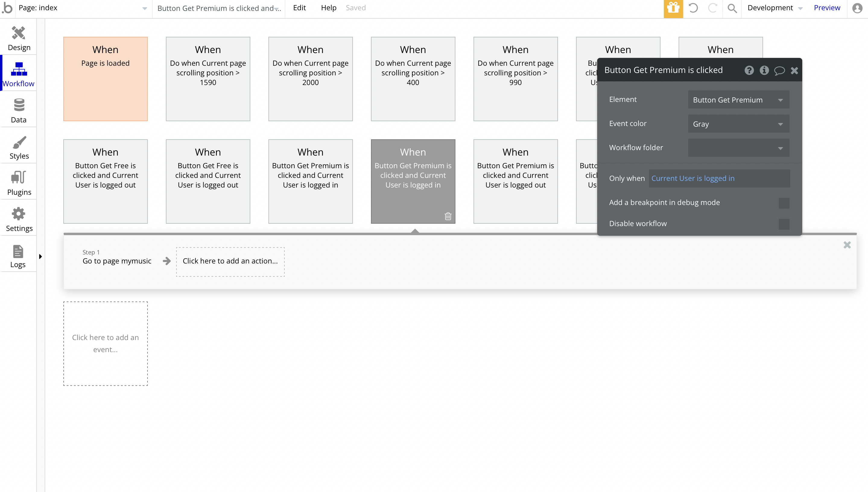Click the Preview link
Image resolution: width=868 pixels, height=492 pixels.
(x=826, y=8)
